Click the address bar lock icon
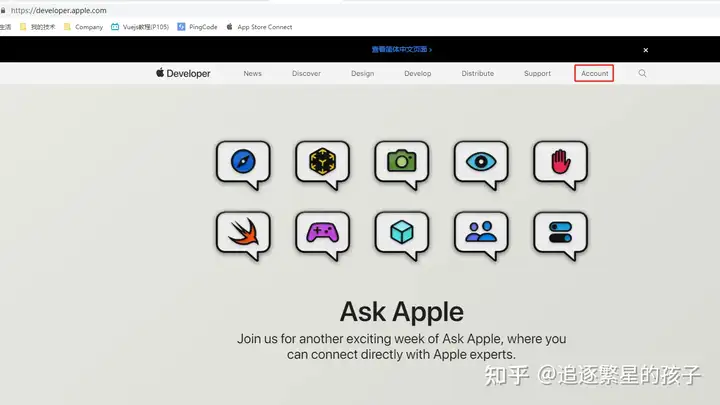Viewport: 720px width, 405px height. 3,10
